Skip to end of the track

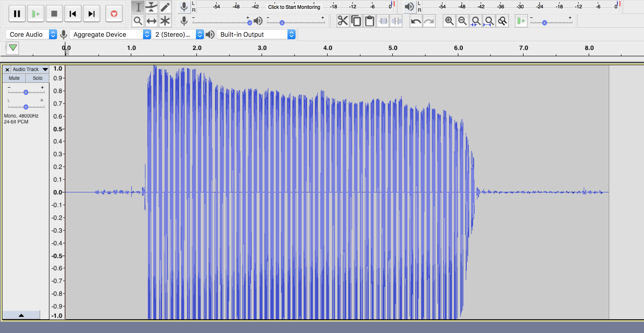(92, 13)
